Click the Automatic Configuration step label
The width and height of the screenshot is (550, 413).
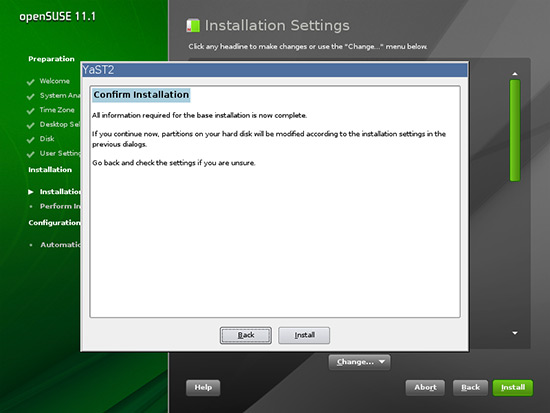[x=60, y=245]
